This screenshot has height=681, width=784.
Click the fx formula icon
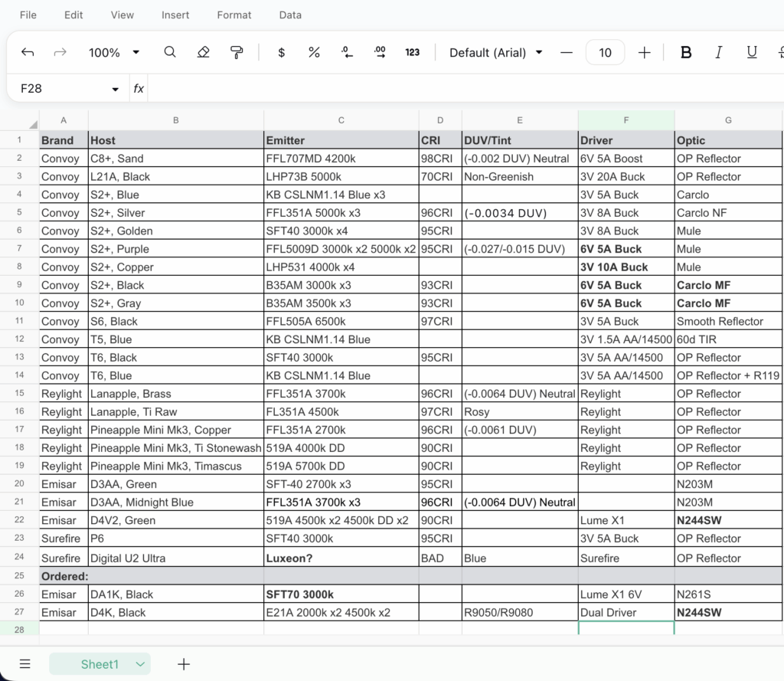(x=139, y=89)
